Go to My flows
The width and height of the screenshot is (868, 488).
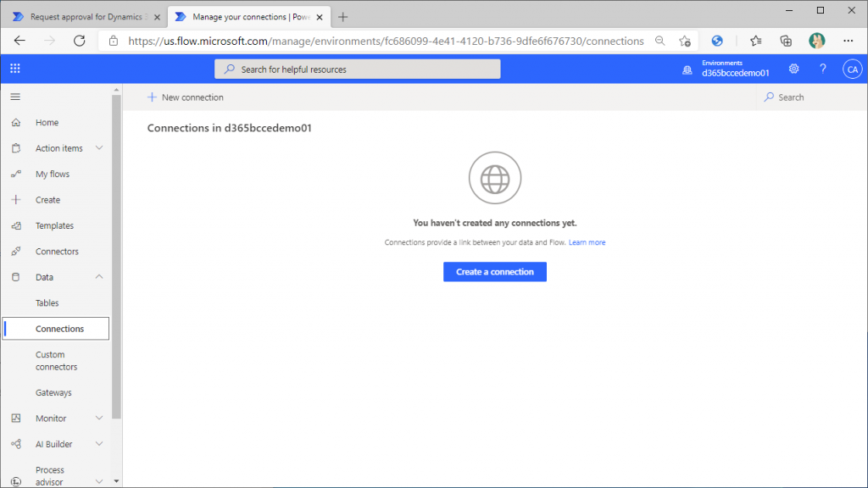pos(53,174)
